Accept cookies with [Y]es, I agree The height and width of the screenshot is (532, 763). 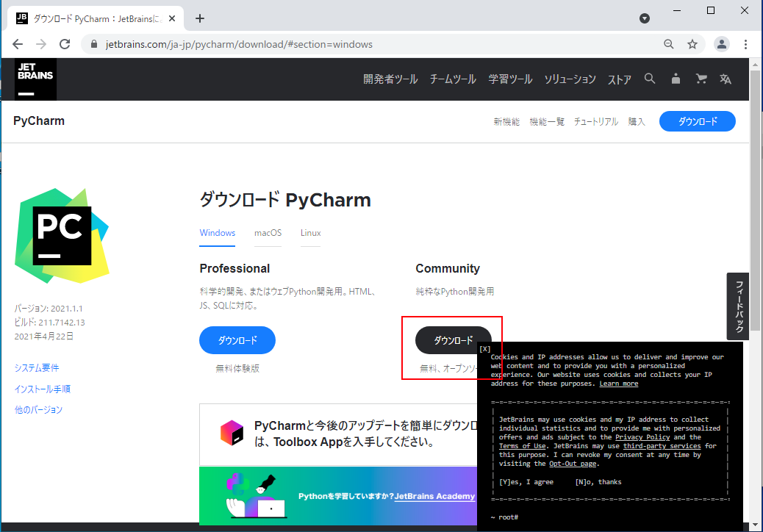[x=526, y=482]
